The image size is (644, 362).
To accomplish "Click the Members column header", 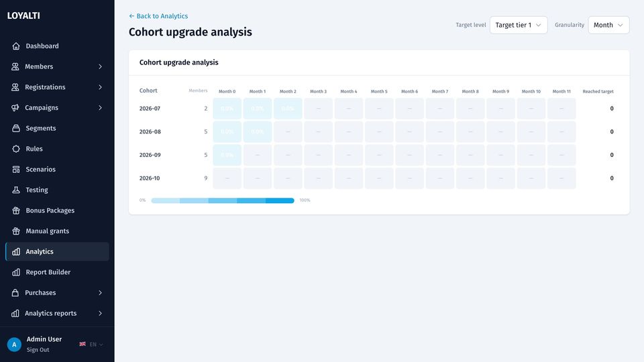I will 198,90.
